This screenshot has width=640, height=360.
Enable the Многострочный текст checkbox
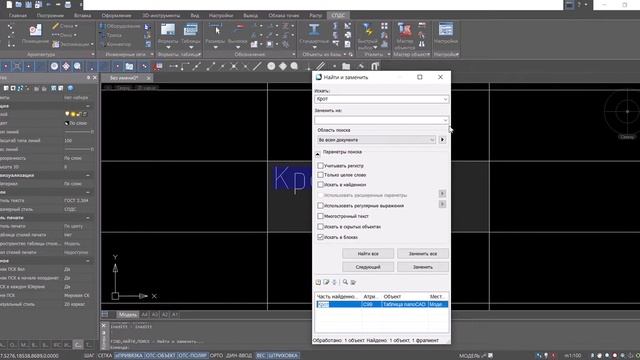[320, 216]
